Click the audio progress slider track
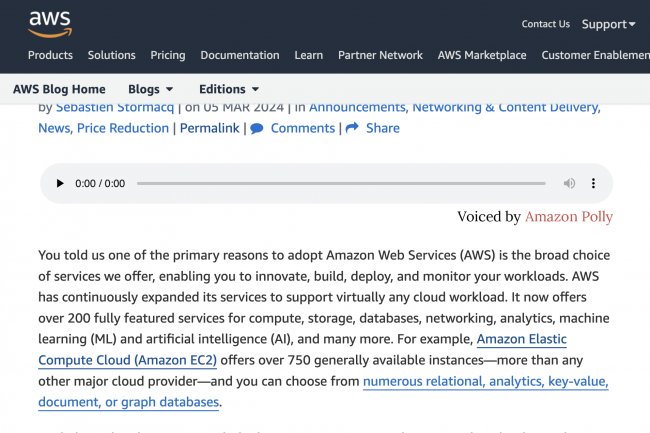This screenshot has width=650, height=433. point(340,184)
